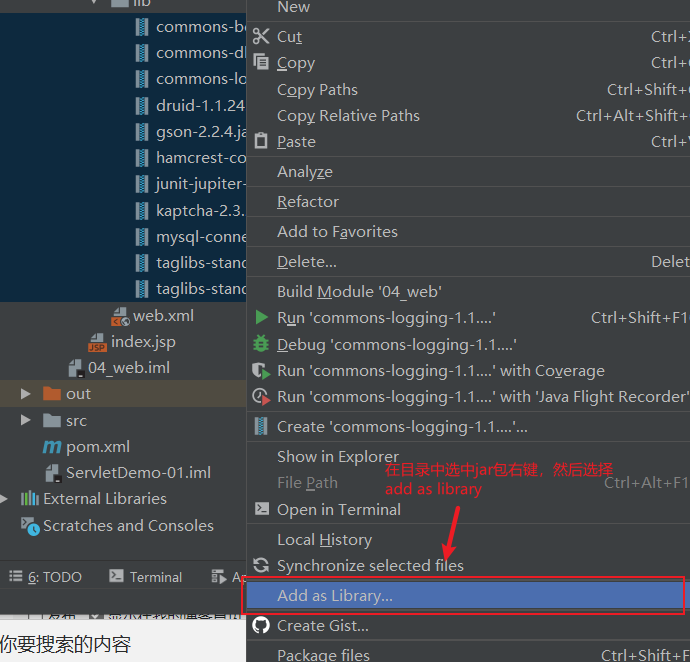
Task: Click the green Run triangle icon
Action: [x=261, y=317]
